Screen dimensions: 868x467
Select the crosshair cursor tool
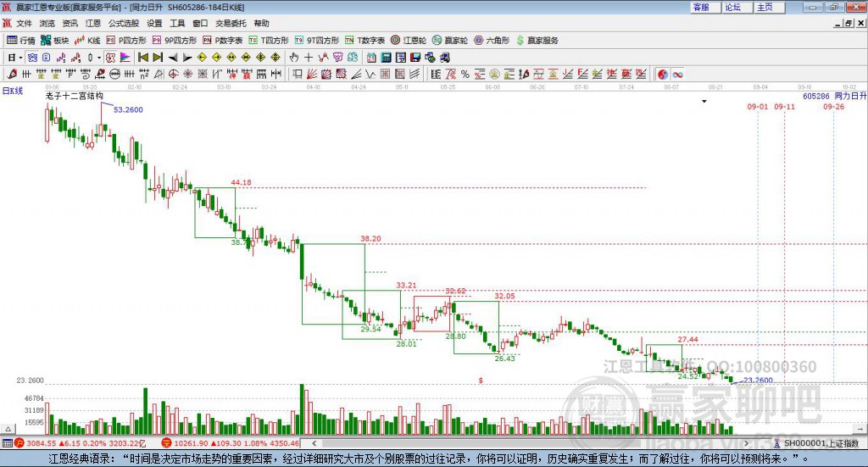[x=309, y=58]
